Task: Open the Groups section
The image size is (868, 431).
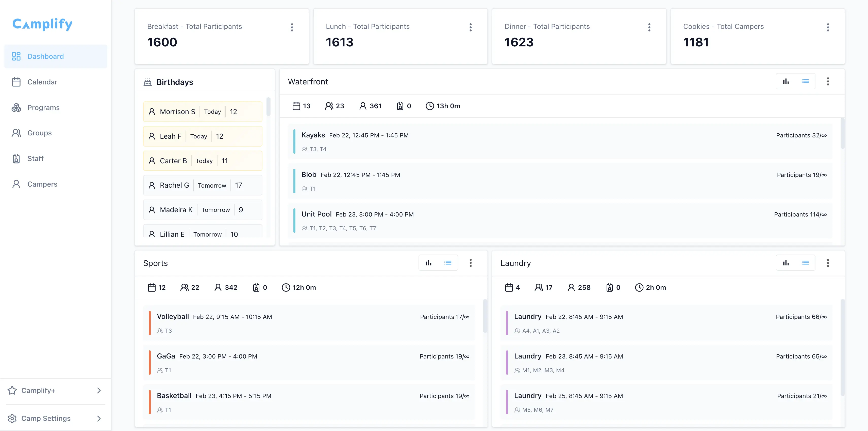Action: [39, 133]
